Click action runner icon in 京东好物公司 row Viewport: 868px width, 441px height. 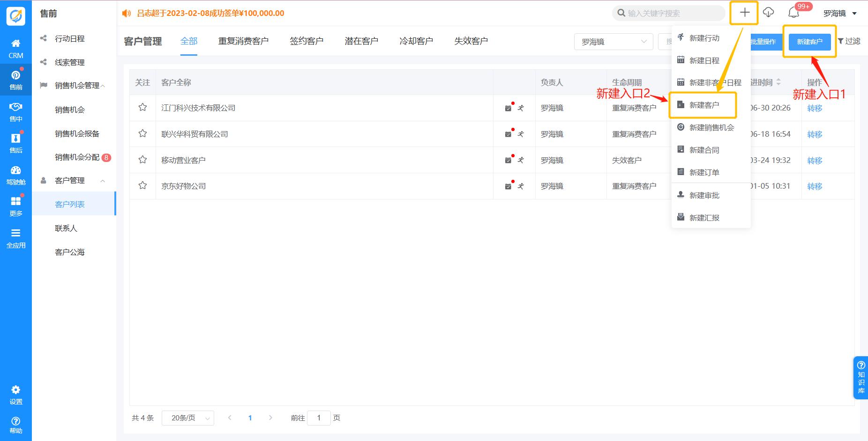[x=520, y=186]
